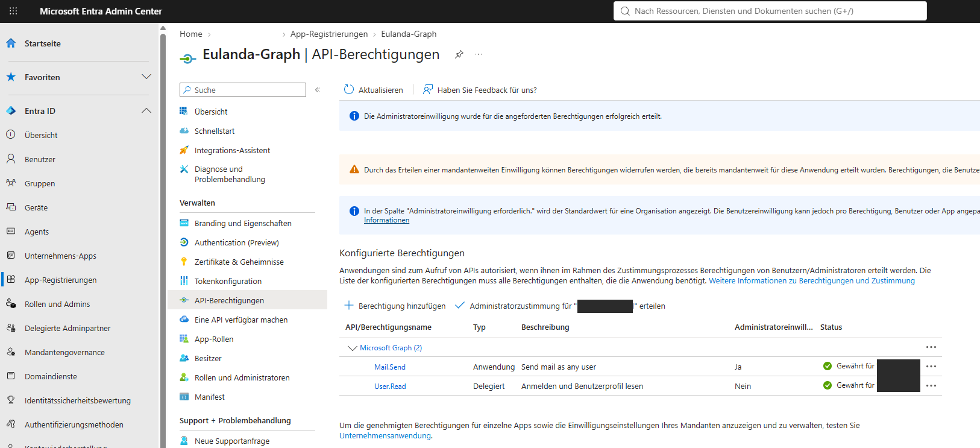The image size is (980, 448).
Task: Click the Zertifikate & Geheimnisse key icon
Action: coord(184,262)
